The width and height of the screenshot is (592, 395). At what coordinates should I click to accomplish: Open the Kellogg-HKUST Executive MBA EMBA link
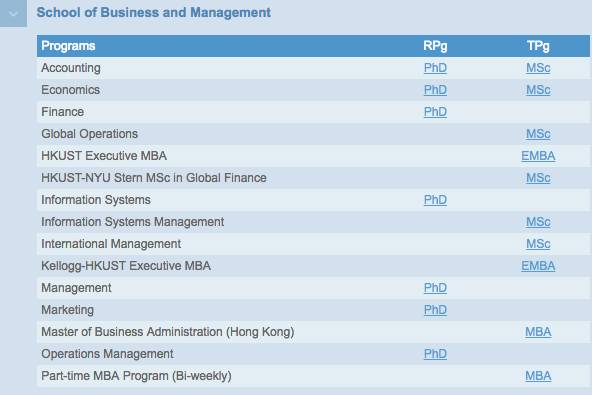click(x=538, y=266)
